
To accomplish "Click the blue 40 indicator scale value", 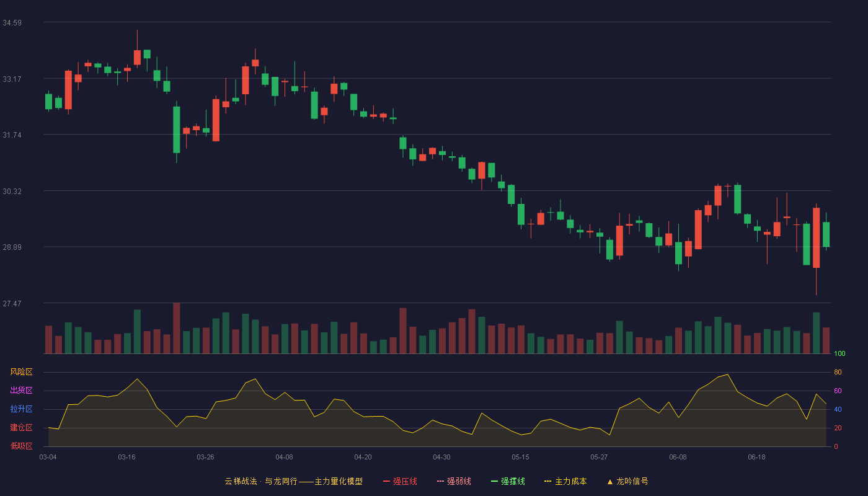I will pos(838,409).
